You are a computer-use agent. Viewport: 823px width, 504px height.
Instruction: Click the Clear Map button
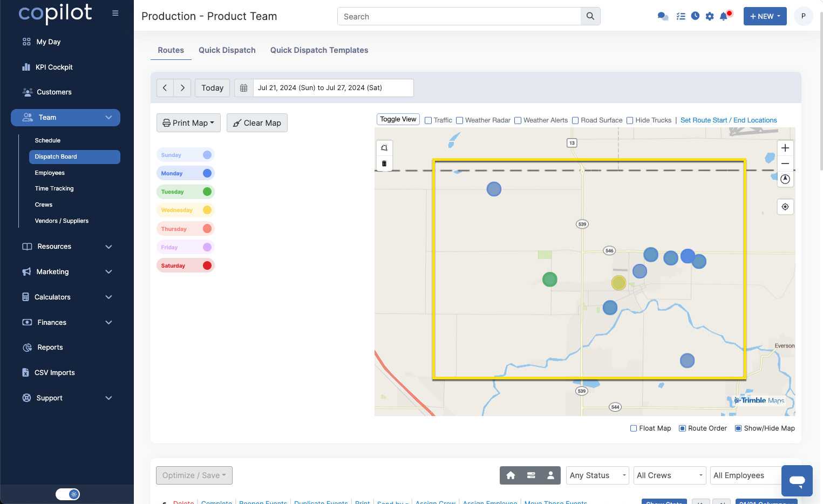[257, 123]
